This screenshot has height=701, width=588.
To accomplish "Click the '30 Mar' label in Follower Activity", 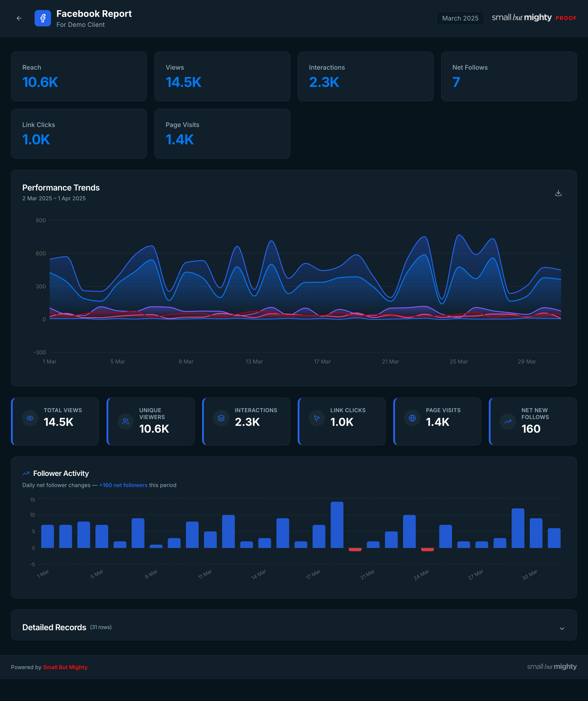I will (530, 575).
